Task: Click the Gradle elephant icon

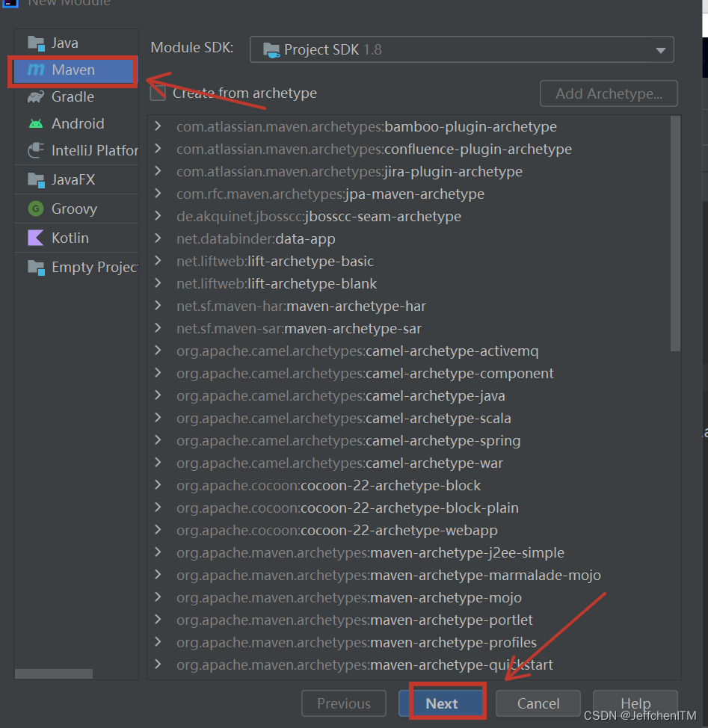Action: click(36, 96)
